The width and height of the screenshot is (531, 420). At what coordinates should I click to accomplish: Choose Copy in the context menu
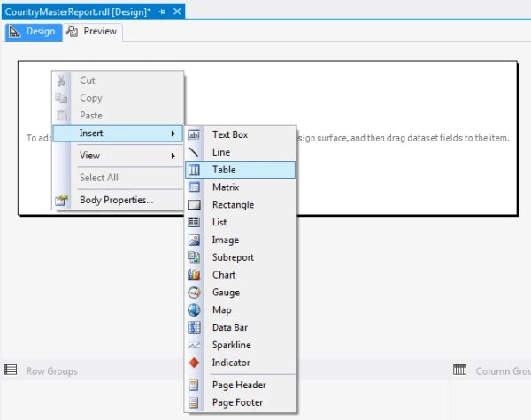point(118,98)
